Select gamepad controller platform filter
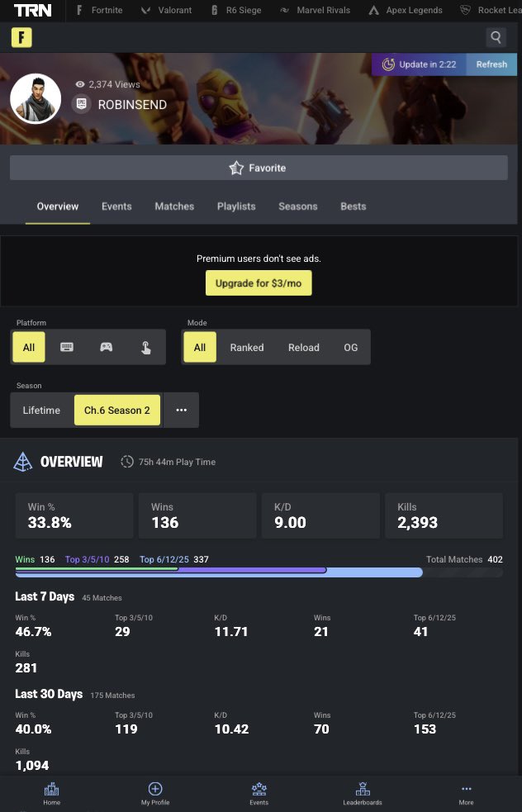The height and width of the screenshot is (812, 522). pos(107,347)
